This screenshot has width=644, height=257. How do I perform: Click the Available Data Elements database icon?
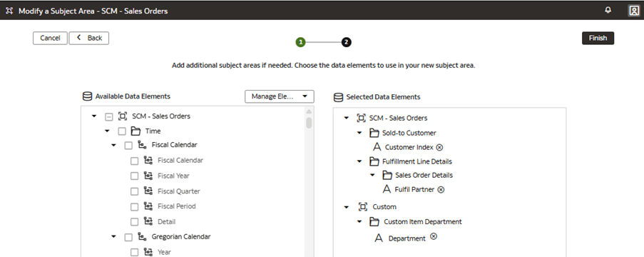[x=87, y=96]
